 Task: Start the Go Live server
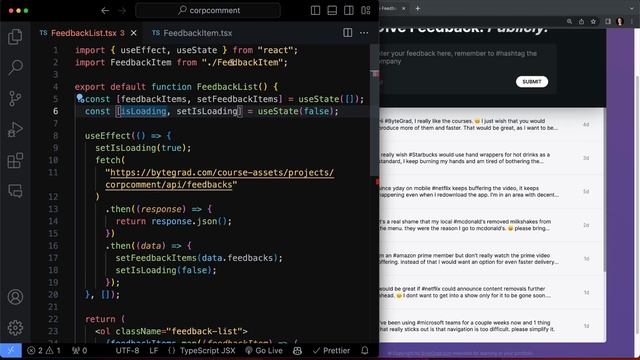pyautogui.click(x=264, y=350)
